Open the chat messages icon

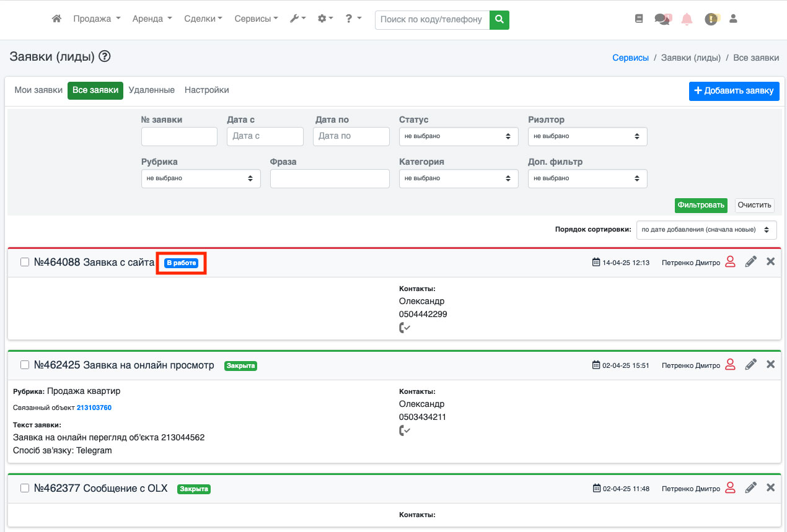click(x=662, y=19)
